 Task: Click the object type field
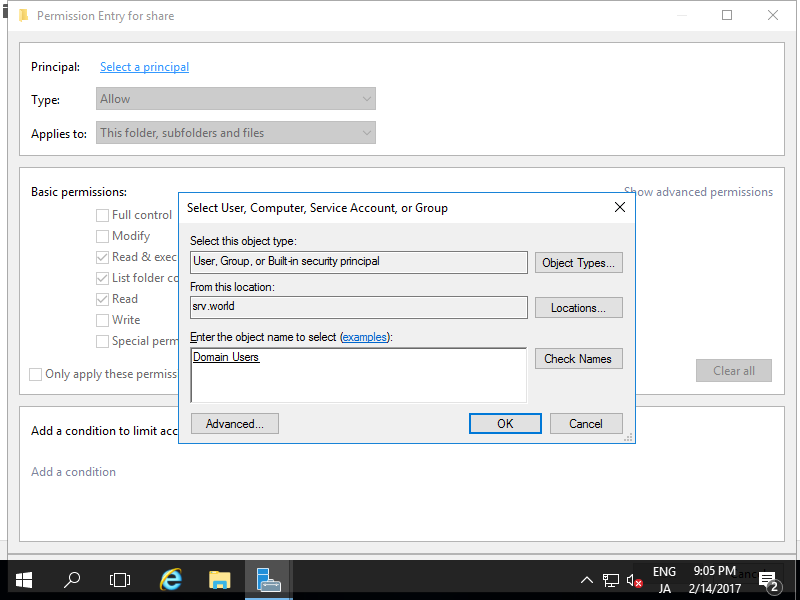(x=359, y=262)
